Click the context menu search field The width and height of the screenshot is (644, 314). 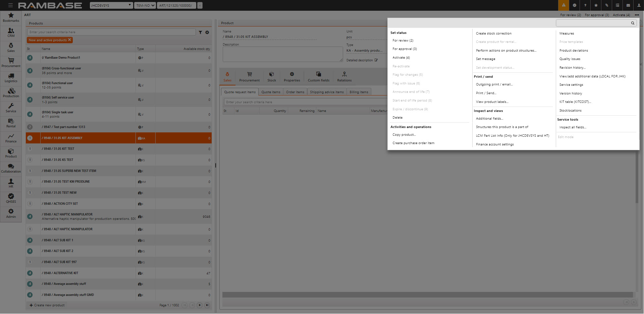pyautogui.click(x=593, y=23)
